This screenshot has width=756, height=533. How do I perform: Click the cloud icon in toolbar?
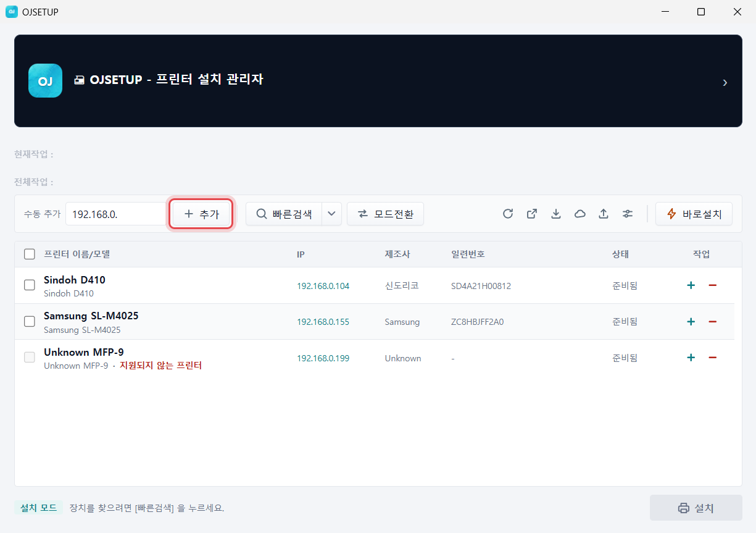pyautogui.click(x=580, y=214)
